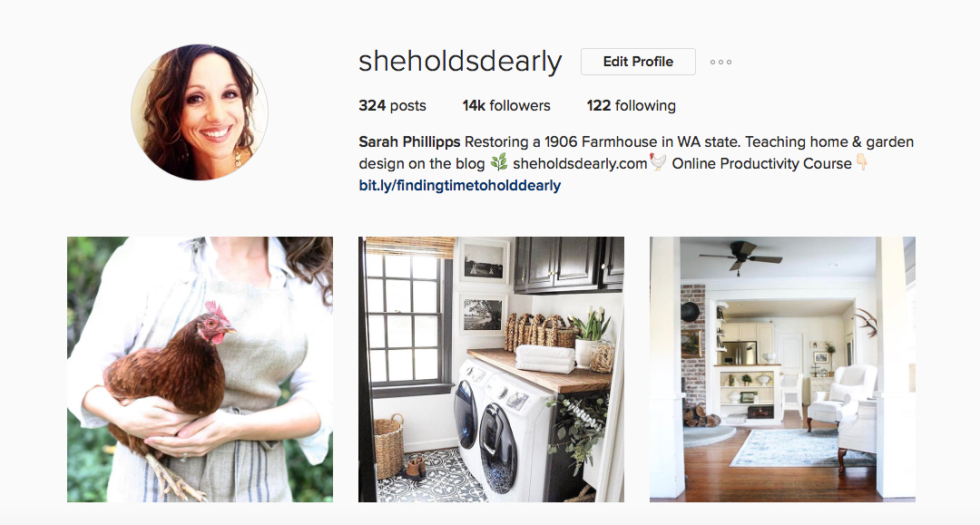
Task: Click the sheholdsdearly username heading
Action: tap(460, 62)
